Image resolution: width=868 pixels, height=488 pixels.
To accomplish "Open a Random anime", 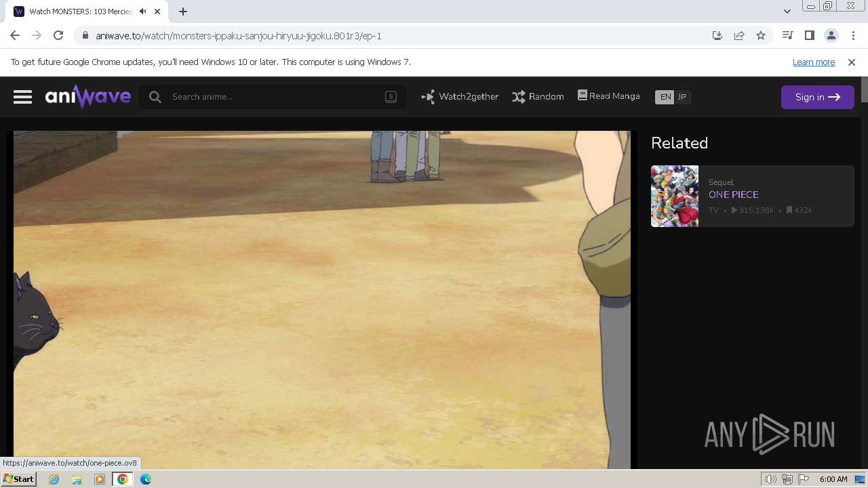I will (x=538, y=97).
